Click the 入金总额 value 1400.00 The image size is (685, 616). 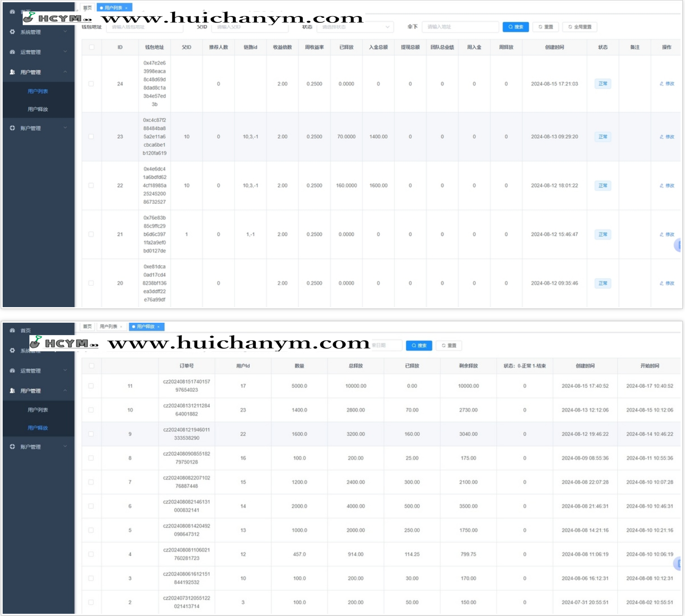click(378, 137)
